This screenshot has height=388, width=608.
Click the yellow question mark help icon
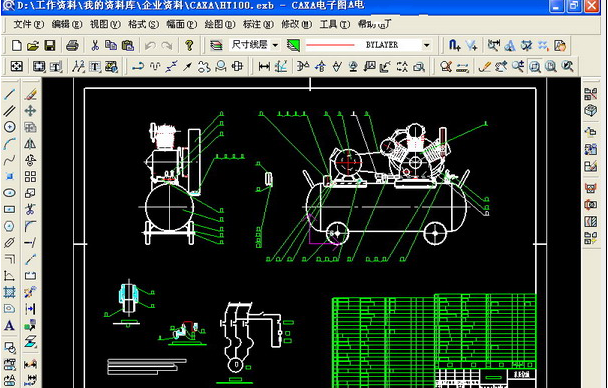point(189,45)
